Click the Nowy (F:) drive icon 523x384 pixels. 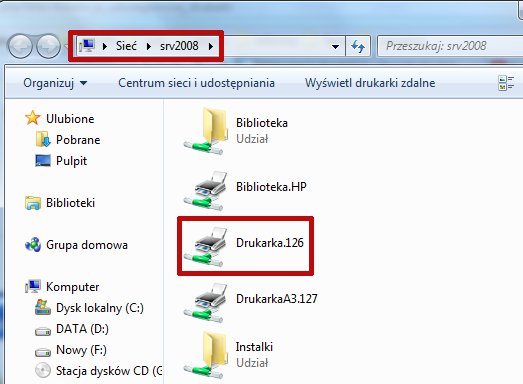[43, 352]
